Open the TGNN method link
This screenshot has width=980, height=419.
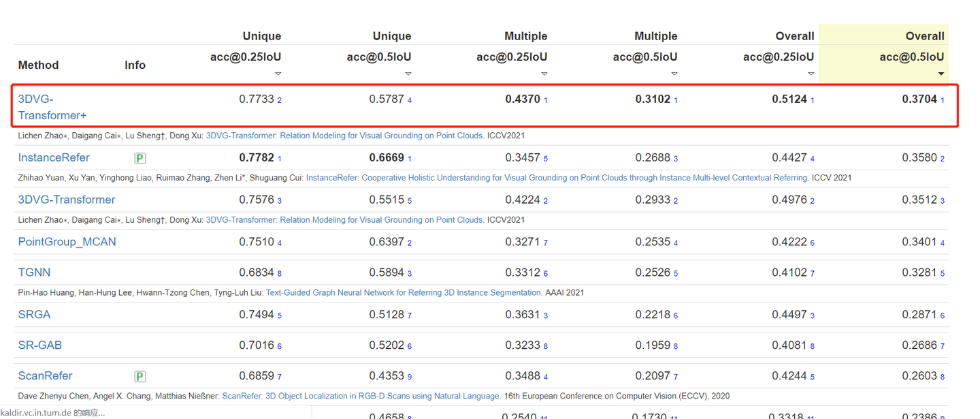(34, 272)
